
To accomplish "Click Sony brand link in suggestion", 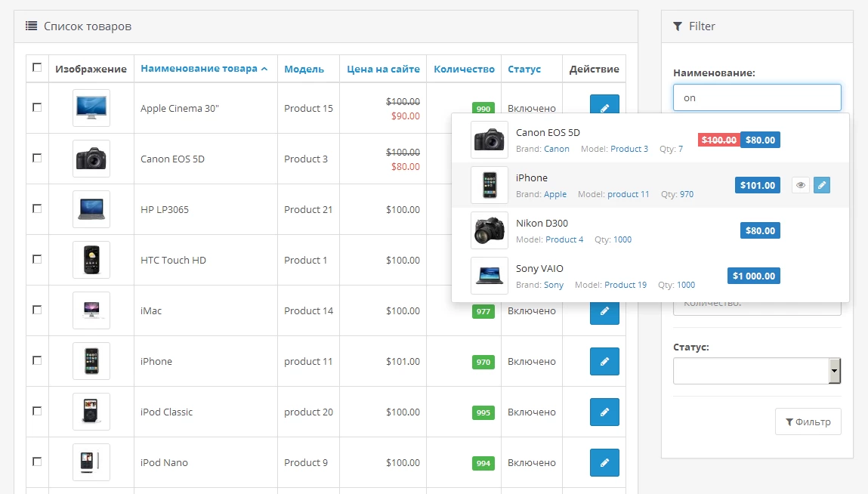I will coord(554,286).
